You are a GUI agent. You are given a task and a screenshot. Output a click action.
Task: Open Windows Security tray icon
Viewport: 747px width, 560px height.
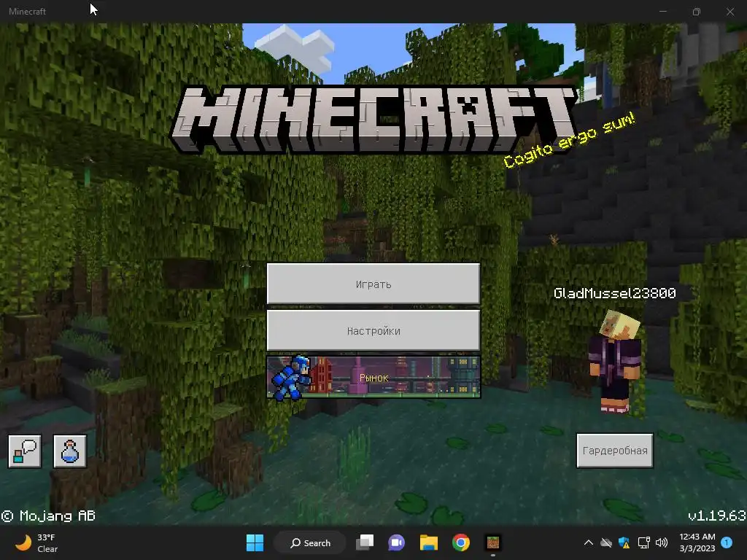coord(624,542)
